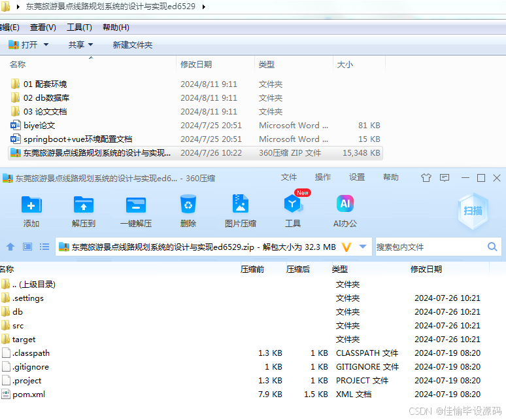Viewport: 506px width, 420px height.
Task: Select the target folder row
Action: pos(242,340)
